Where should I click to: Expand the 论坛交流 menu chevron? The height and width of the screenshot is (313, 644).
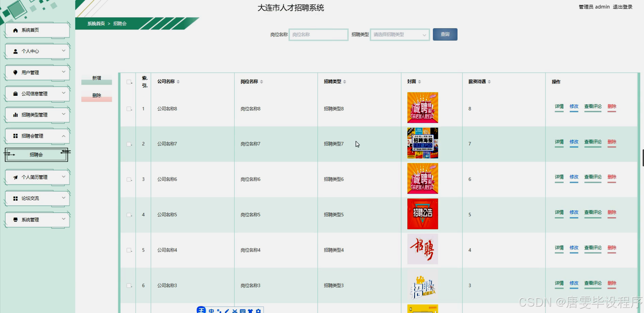point(63,198)
